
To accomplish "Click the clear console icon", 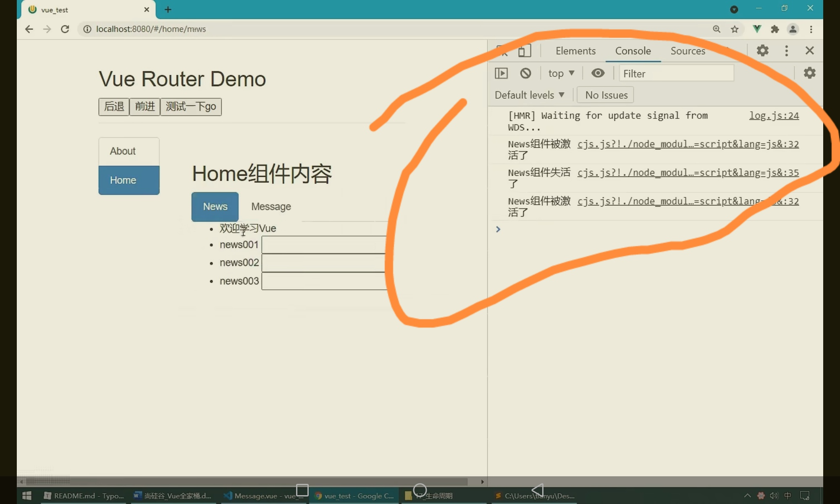I will coord(525,73).
